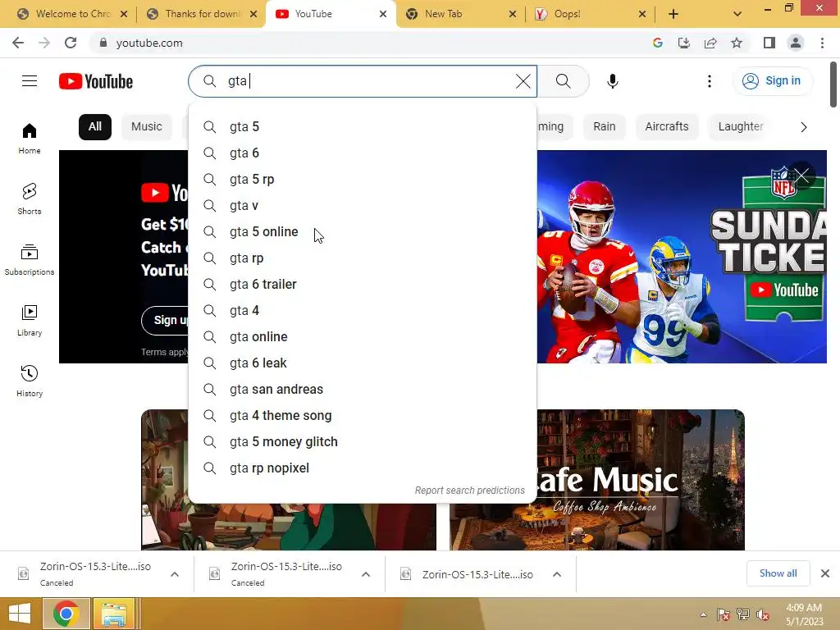The width and height of the screenshot is (840, 630).
Task: Choose suggestion "gta 5 online"
Action: tap(362, 232)
